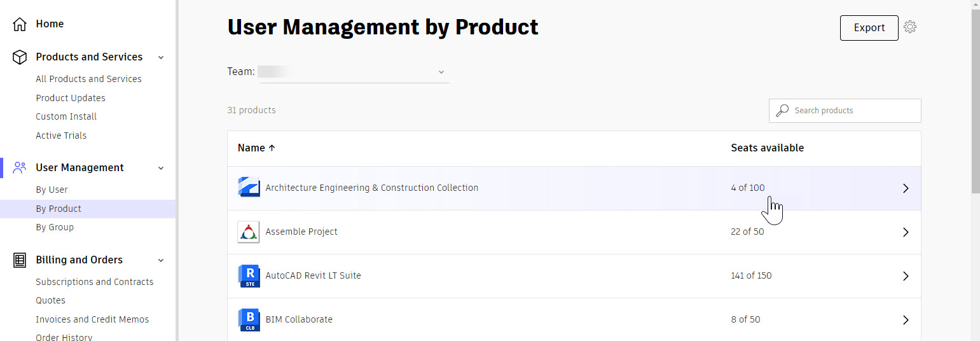Collapse the Billing and Orders section

[161, 260]
